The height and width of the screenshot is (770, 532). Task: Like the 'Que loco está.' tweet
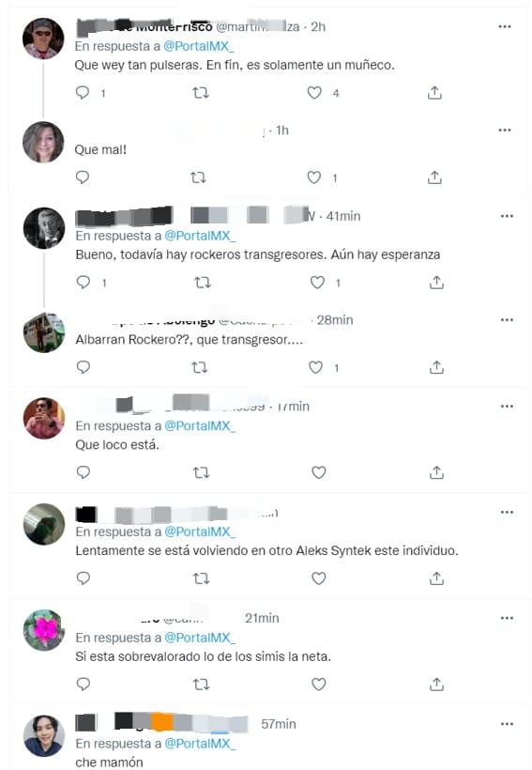319,472
